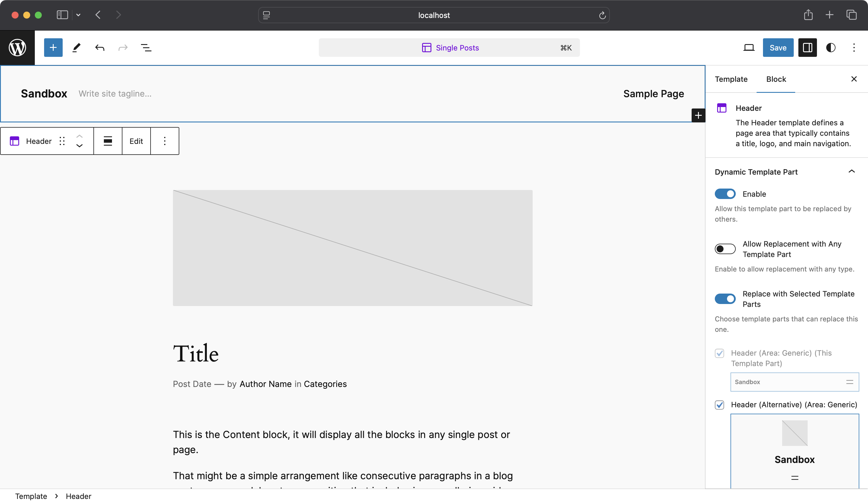The width and height of the screenshot is (868, 503).
Task: Uncheck Header (Alternative) checkbox
Action: [719, 405]
